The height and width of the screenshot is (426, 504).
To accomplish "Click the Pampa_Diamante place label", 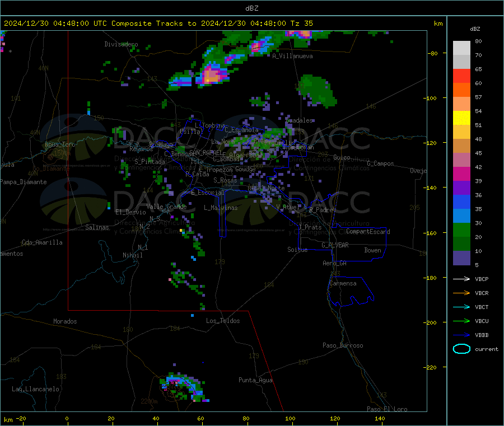I will (24, 182).
